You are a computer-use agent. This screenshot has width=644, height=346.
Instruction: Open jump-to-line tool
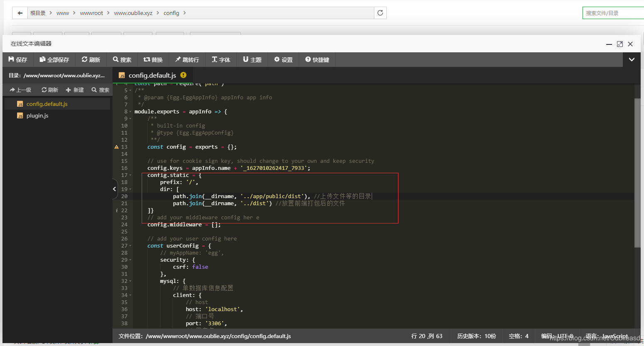tap(187, 60)
